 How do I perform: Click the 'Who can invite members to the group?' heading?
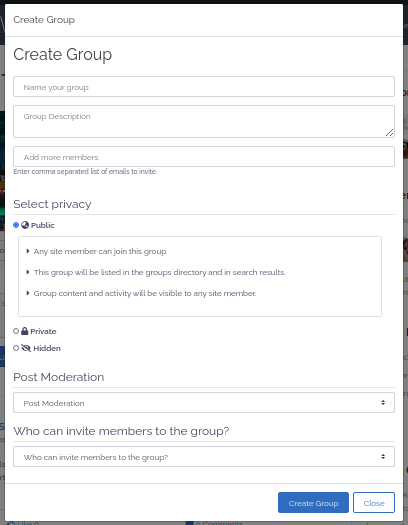click(121, 431)
